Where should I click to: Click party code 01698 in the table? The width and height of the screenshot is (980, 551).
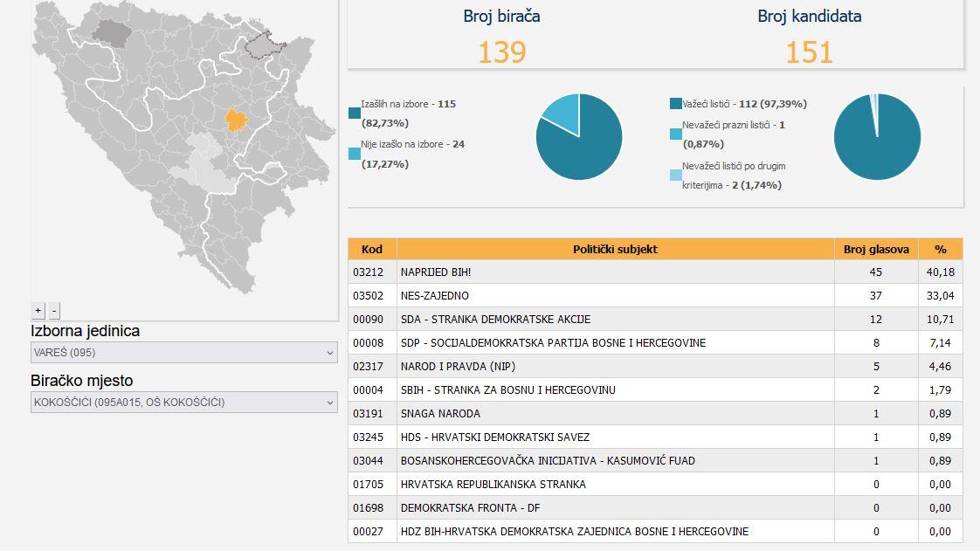click(x=368, y=508)
